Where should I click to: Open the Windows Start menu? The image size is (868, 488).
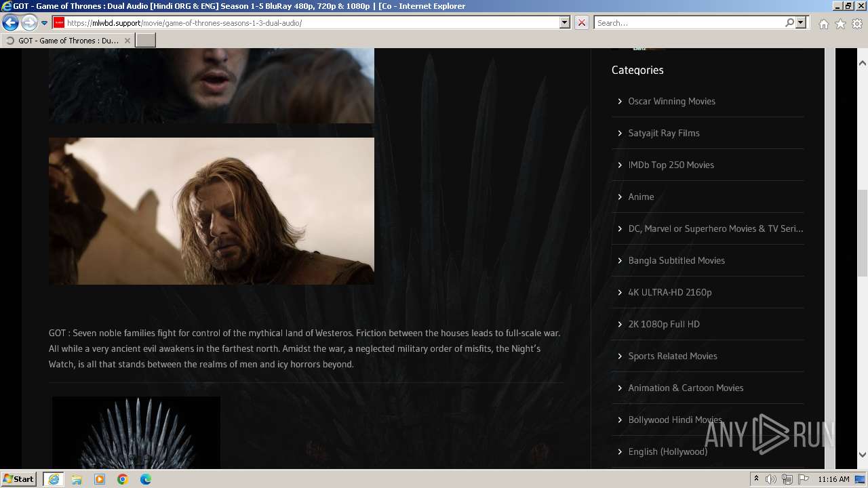click(18, 479)
